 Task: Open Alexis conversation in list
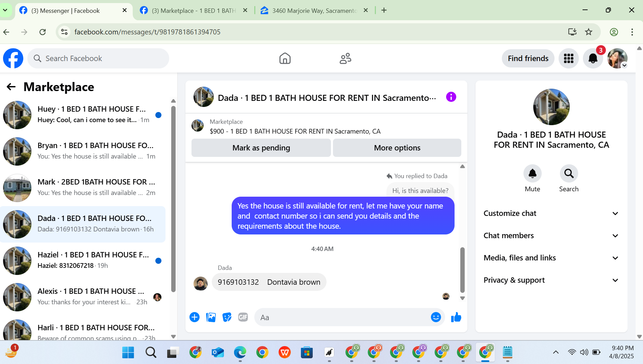[83, 297]
